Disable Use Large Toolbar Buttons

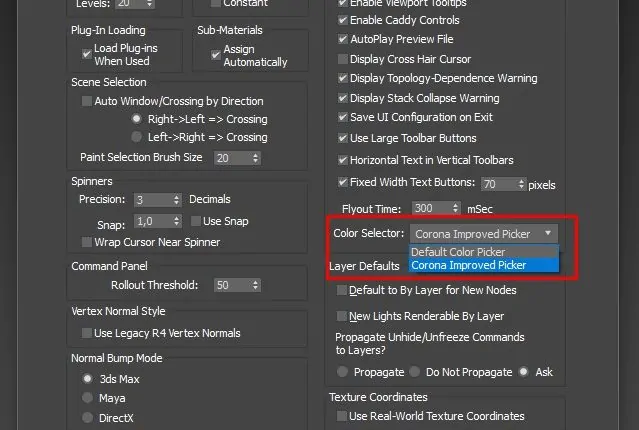[343, 138]
